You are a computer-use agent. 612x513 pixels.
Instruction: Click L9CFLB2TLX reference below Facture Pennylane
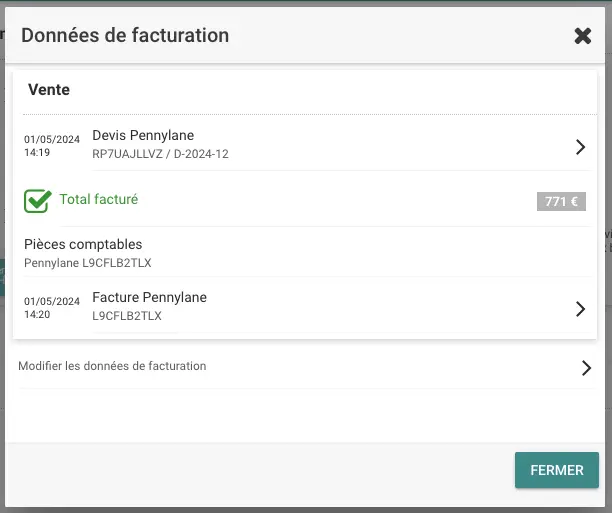[127, 315]
